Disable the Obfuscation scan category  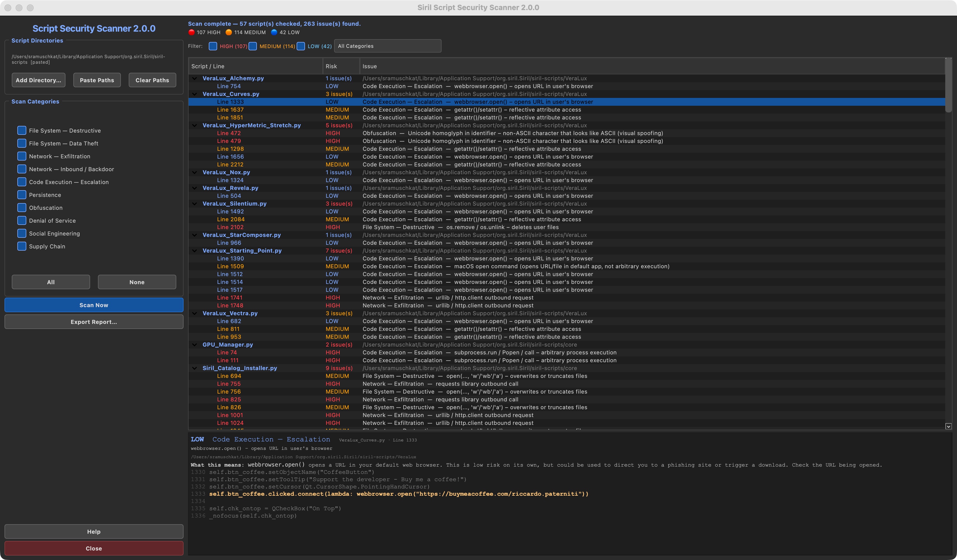21,208
